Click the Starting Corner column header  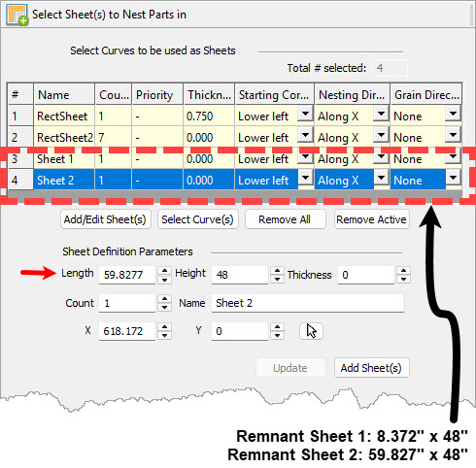[275, 94]
